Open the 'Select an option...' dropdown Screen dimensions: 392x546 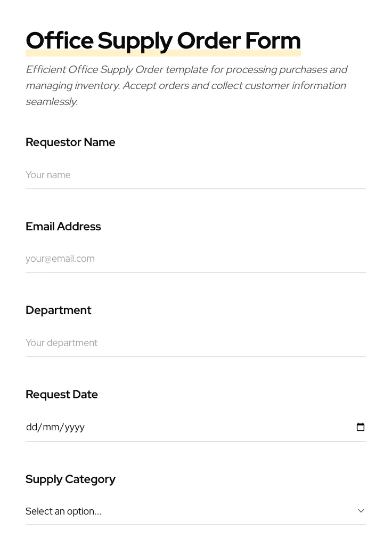[x=192, y=511]
